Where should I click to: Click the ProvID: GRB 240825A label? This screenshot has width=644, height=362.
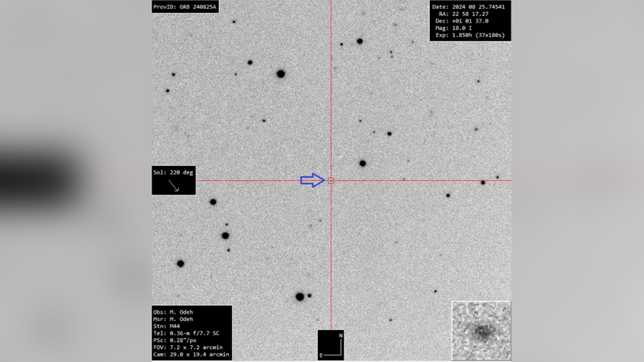point(186,6)
